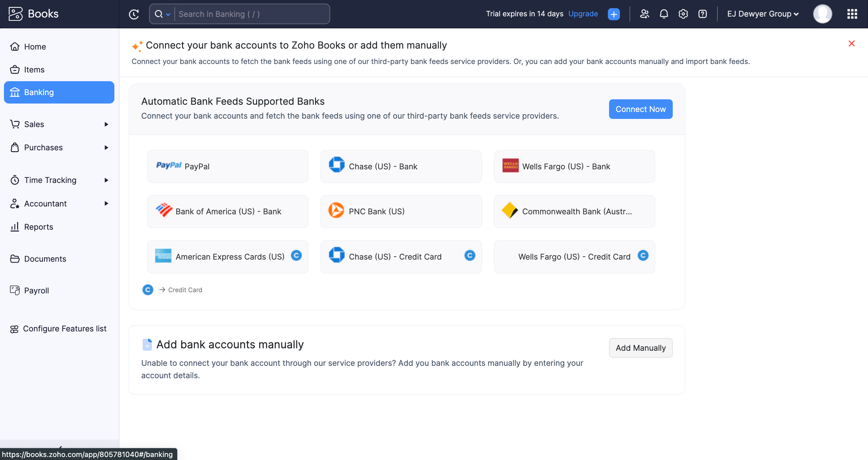Click the Connect Now button
The height and width of the screenshot is (460, 868).
coord(640,109)
